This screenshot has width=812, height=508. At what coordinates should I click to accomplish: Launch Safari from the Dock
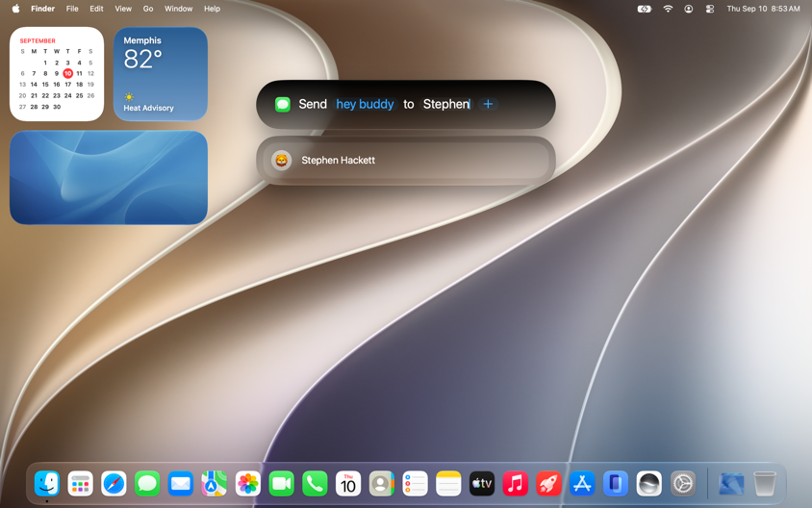pyautogui.click(x=114, y=484)
